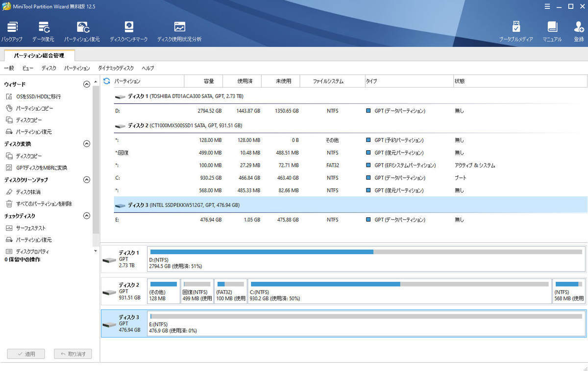The width and height of the screenshot is (588, 371).
Task: Click ディスク 2 drive icon in disk map
Action: point(109,292)
